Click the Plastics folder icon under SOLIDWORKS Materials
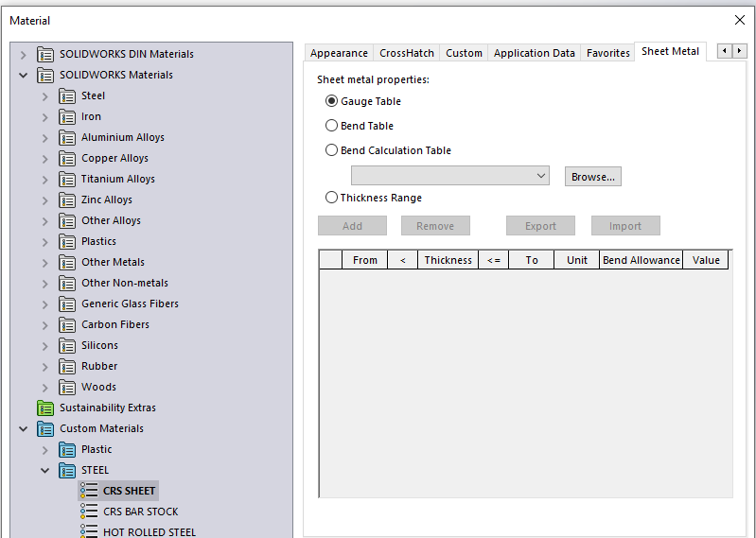Screen dimensions: 756x538 67,241
